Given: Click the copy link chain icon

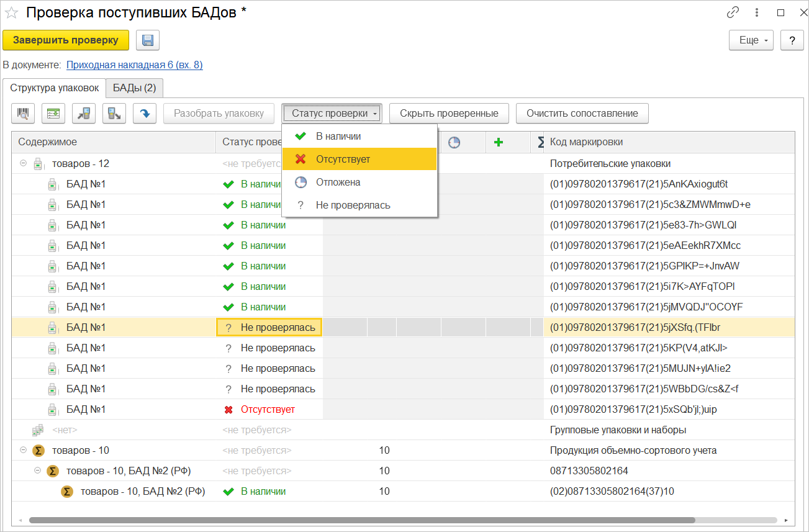Looking at the screenshot, I should (733, 12).
